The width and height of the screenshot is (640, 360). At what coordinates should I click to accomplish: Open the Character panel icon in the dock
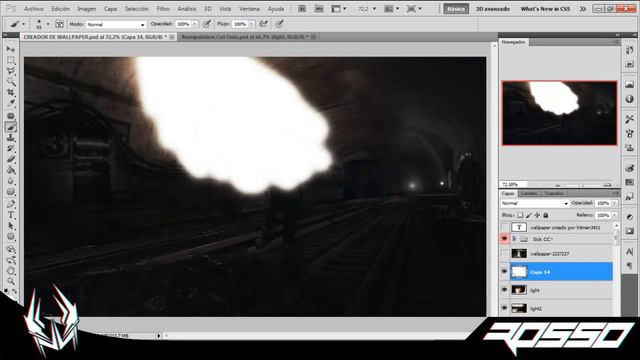629,252
